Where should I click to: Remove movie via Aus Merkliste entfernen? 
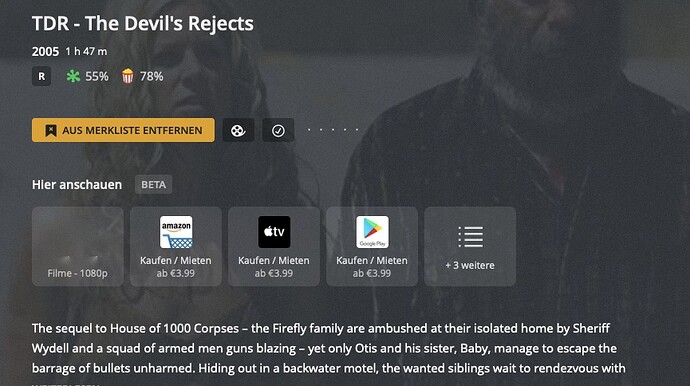click(x=123, y=130)
